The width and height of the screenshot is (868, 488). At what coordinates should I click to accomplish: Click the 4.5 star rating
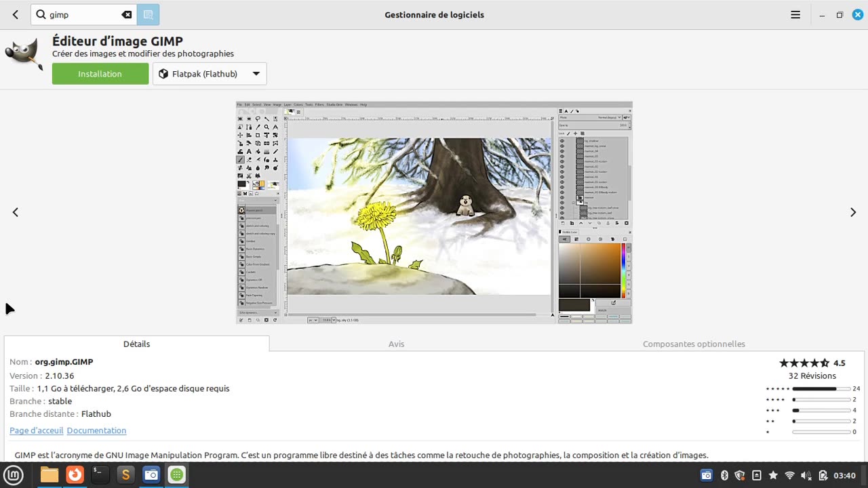click(x=812, y=363)
